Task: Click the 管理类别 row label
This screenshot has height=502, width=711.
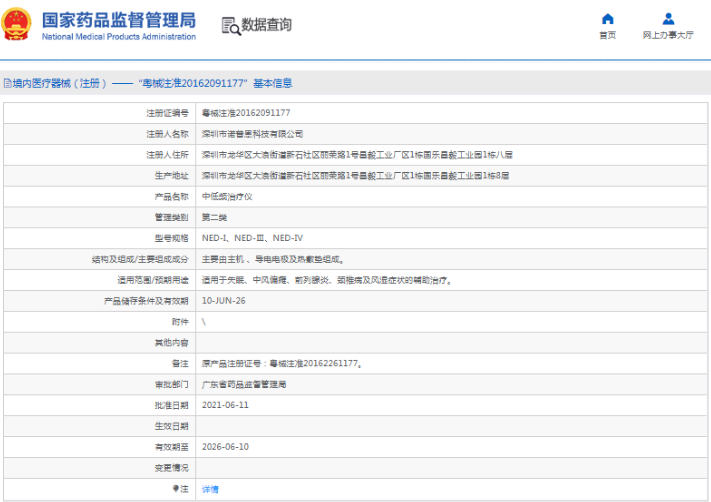Action: pos(171,217)
